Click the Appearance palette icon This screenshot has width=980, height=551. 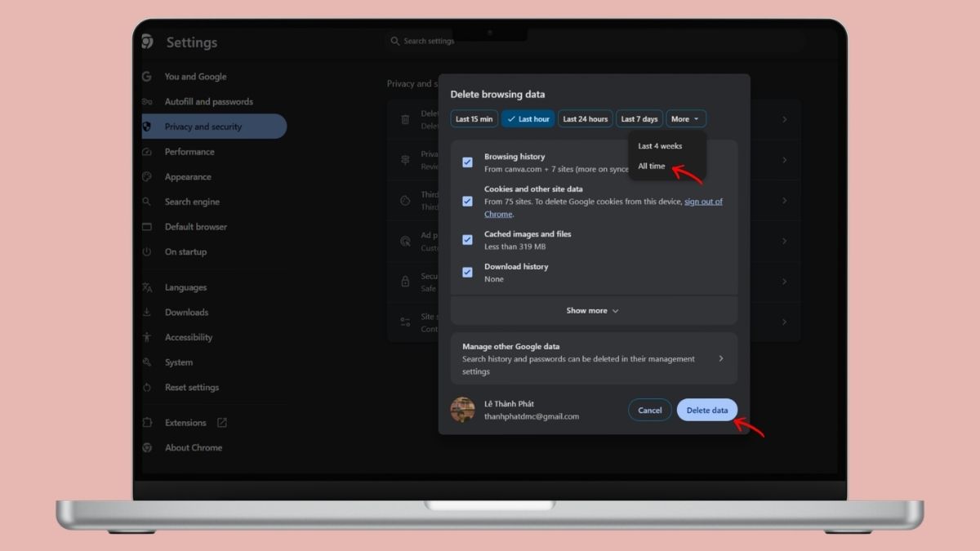147,177
